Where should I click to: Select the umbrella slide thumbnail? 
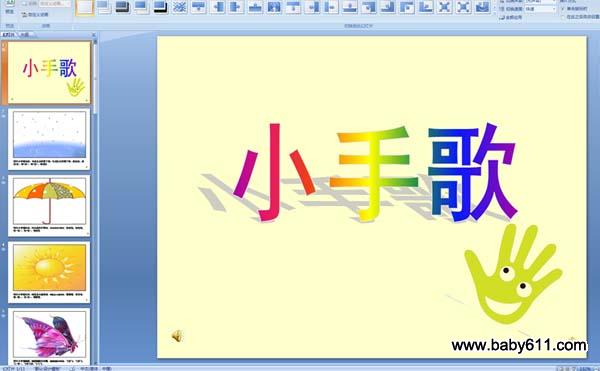pyautogui.click(x=49, y=206)
